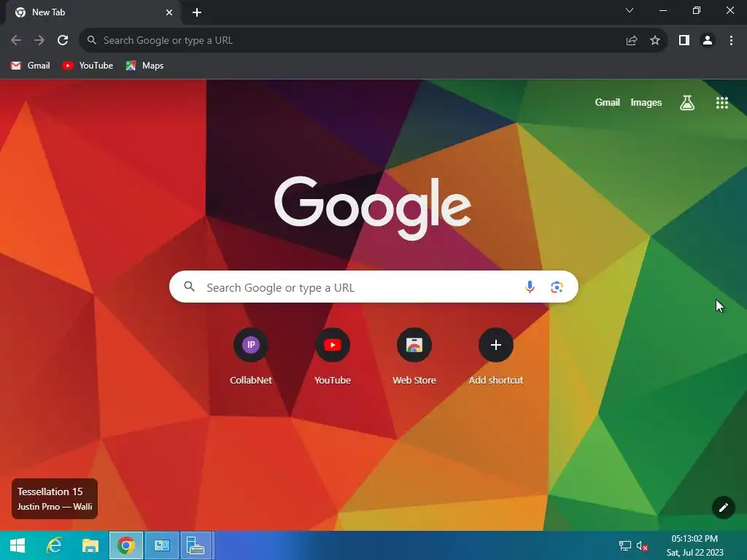
Task: Open Chrome three-dot menu
Action: tap(731, 41)
